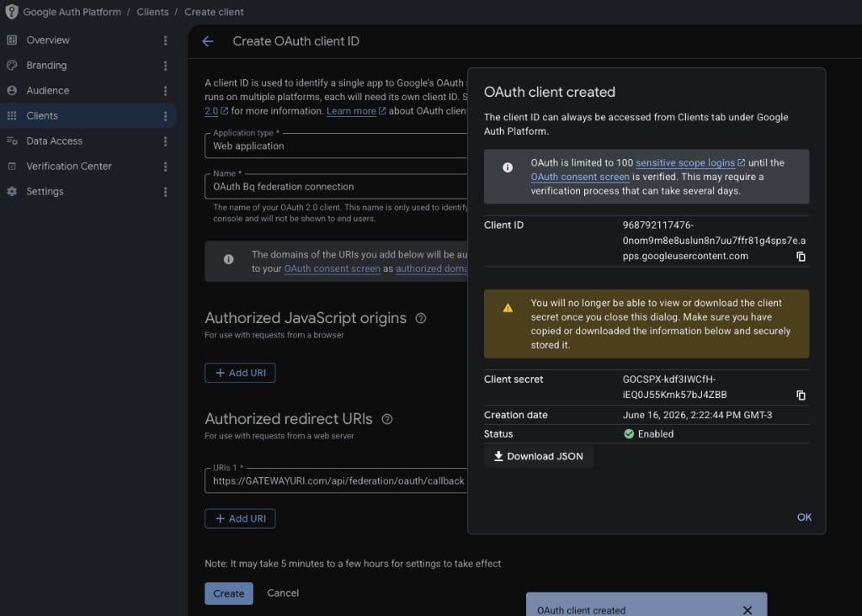Click the Creation date value

[x=697, y=415]
